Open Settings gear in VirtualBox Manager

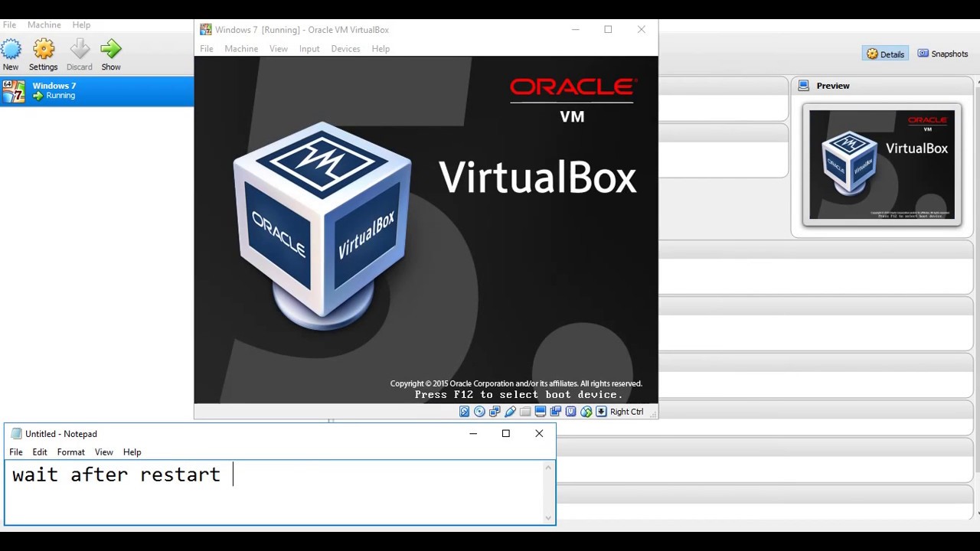(44, 50)
